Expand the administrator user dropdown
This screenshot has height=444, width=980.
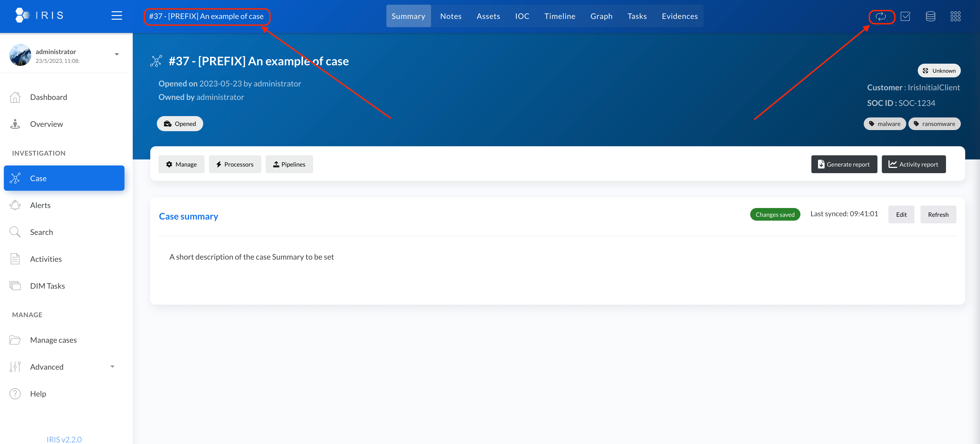click(117, 54)
